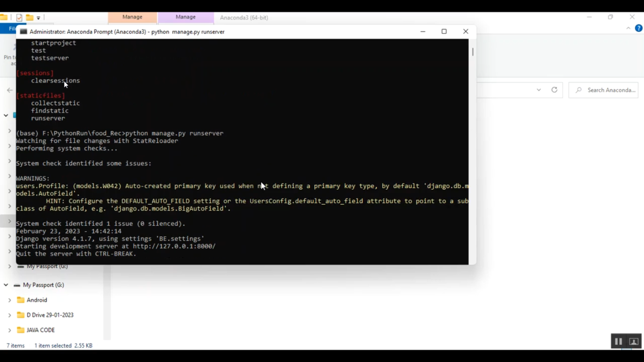Click the magnifier icon in the search box
Viewport: 644px width, 362px height.
(579, 90)
